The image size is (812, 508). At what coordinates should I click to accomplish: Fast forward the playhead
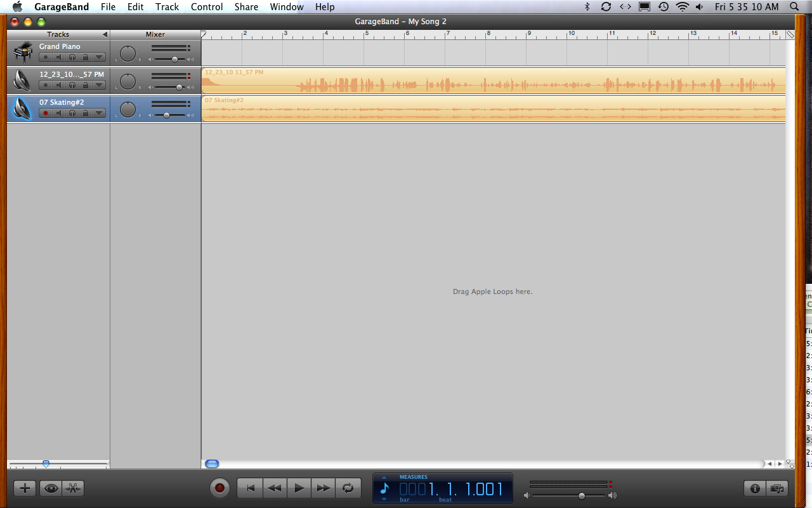[x=323, y=488]
